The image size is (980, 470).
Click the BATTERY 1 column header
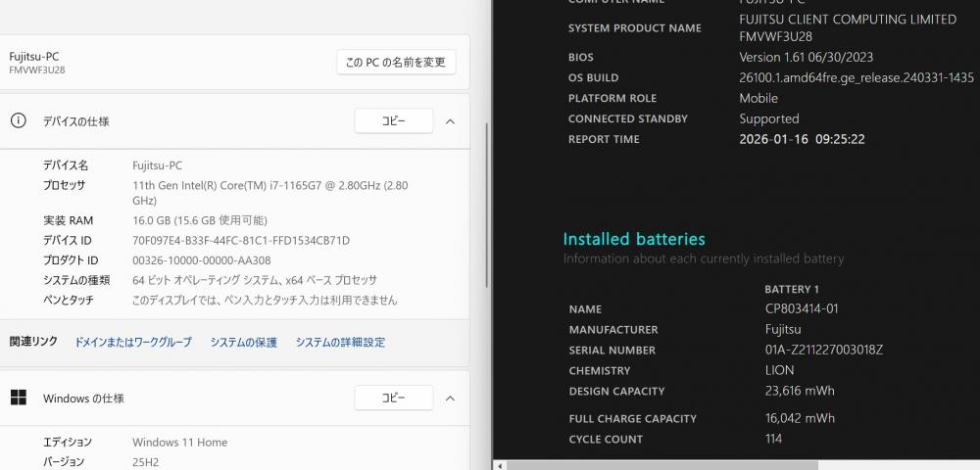(791, 289)
